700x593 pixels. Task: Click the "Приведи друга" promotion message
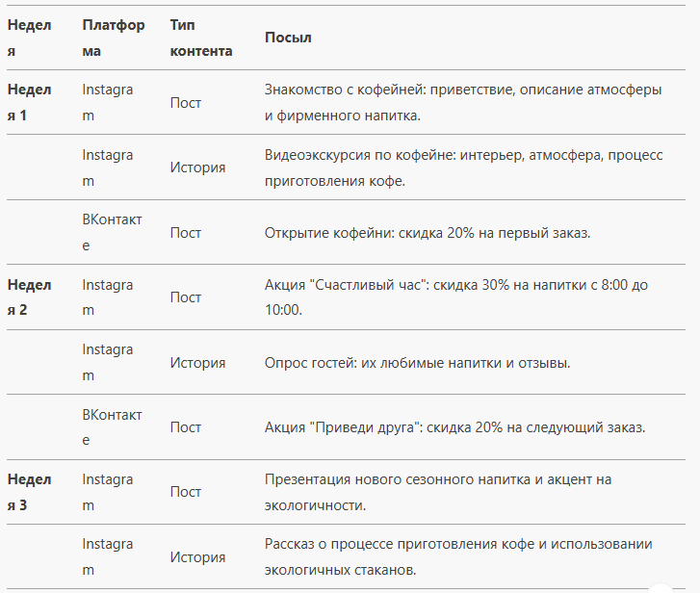[454, 427]
